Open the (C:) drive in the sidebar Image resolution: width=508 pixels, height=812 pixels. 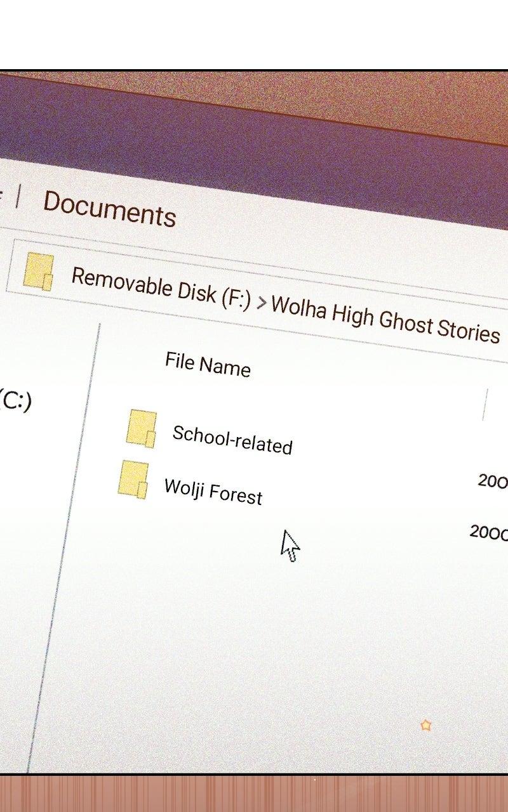click(15, 401)
